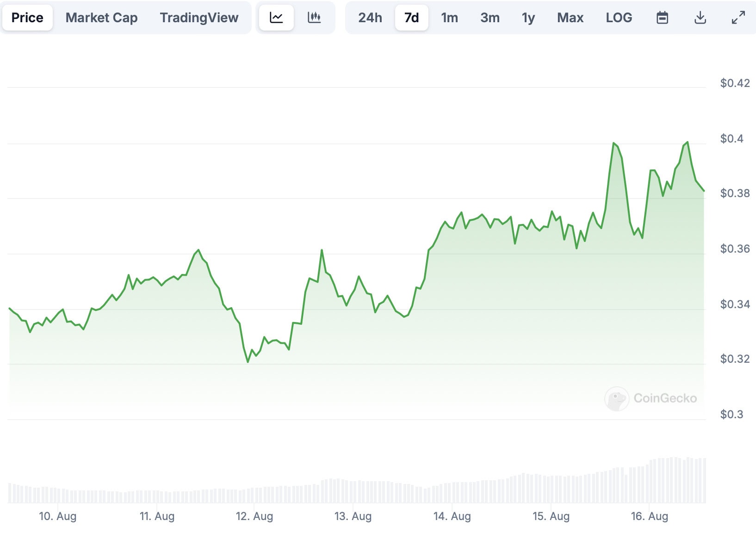Viewport: 756px width, 533px height.
Task: Set time range to 3m
Action: (x=490, y=18)
